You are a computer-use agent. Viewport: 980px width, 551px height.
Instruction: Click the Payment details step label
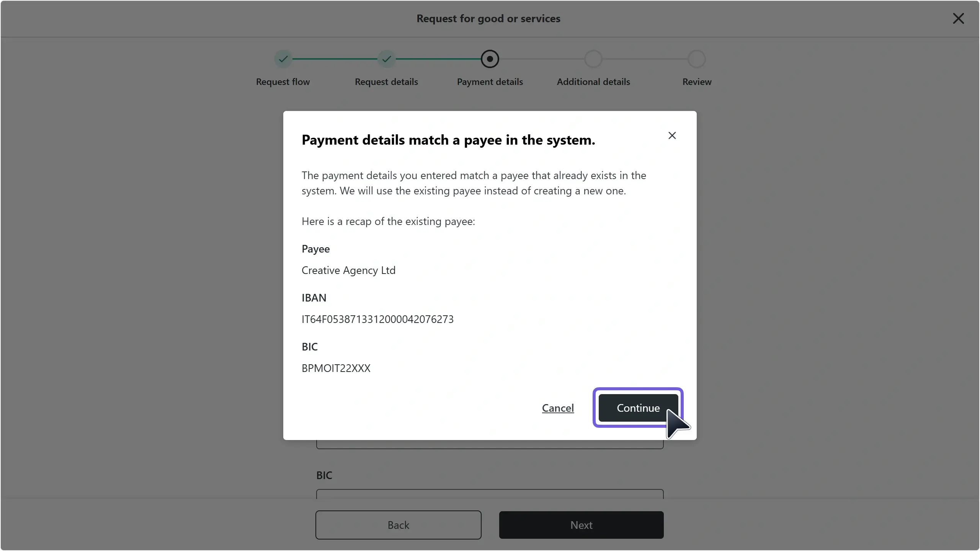pos(490,82)
